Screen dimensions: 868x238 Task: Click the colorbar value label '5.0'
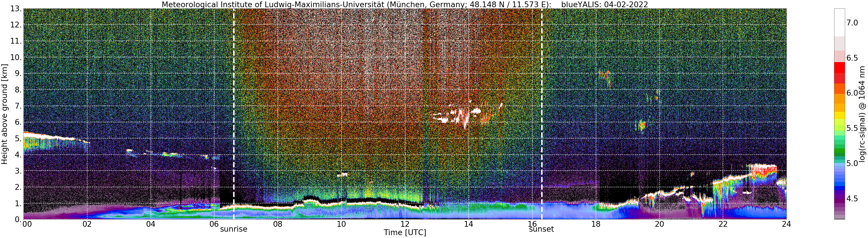pos(852,163)
